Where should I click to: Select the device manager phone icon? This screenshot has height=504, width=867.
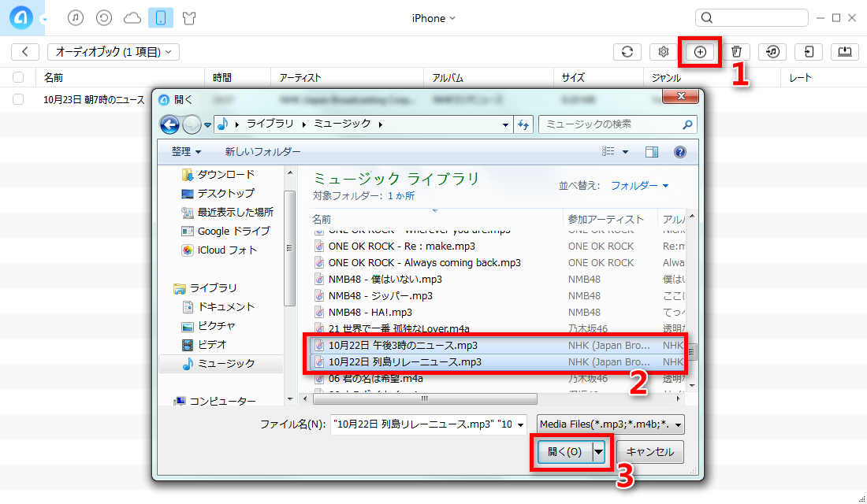pos(160,18)
